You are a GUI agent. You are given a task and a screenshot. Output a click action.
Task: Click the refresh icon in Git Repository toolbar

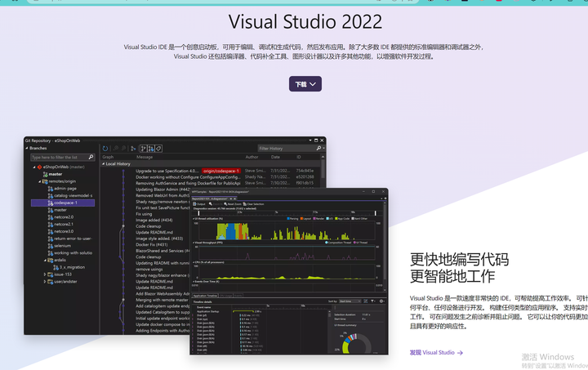click(x=105, y=149)
